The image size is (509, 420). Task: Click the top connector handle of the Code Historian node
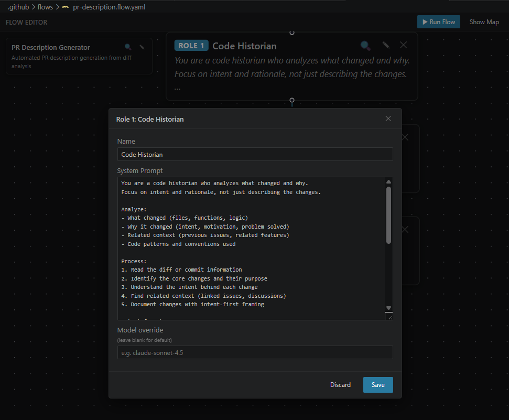coord(292,33)
